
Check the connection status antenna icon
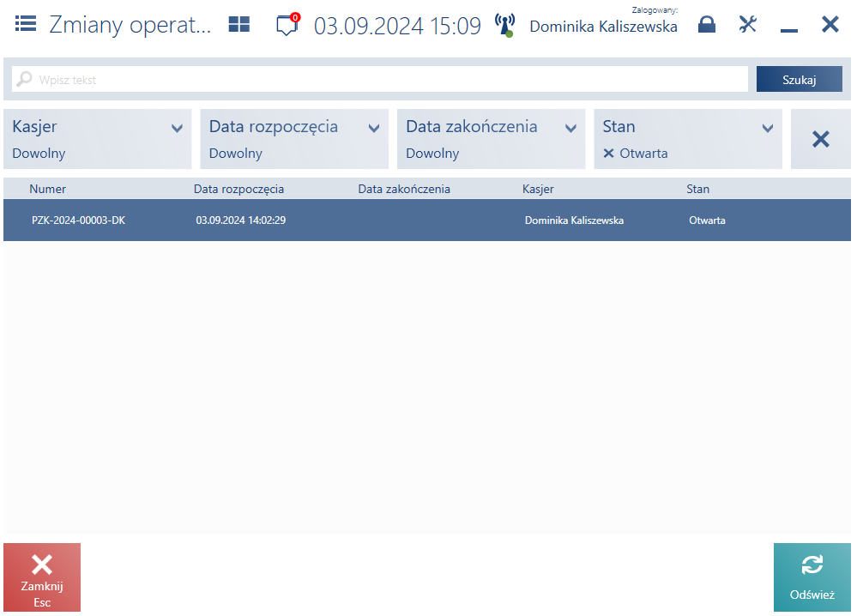coord(504,25)
